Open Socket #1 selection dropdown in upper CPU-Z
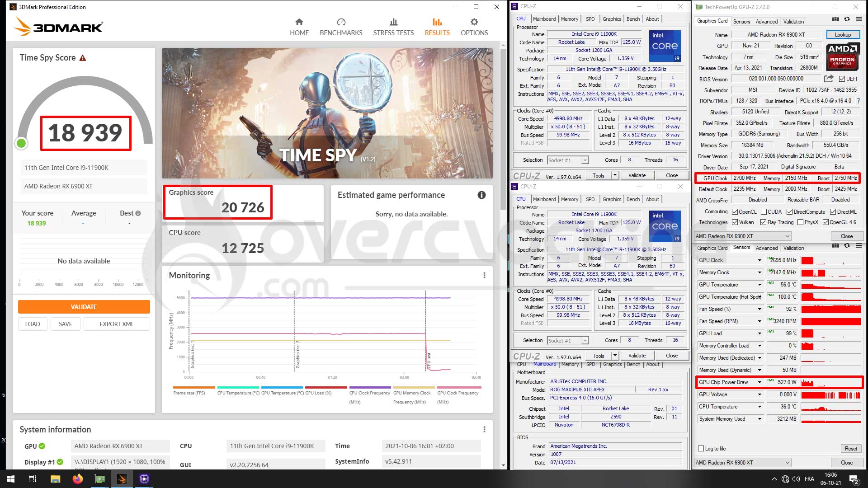The image size is (868, 488). (568, 160)
